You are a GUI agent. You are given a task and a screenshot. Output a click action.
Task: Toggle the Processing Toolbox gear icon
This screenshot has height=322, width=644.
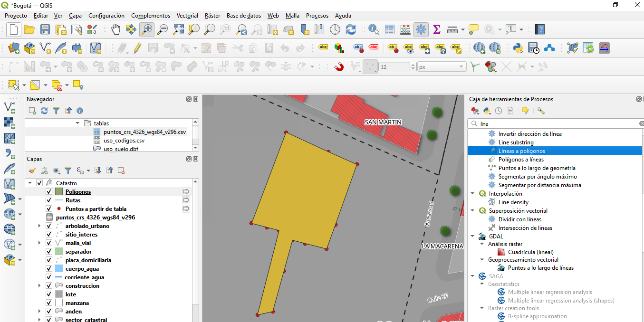pyautogui.click(x=421, y=29)
